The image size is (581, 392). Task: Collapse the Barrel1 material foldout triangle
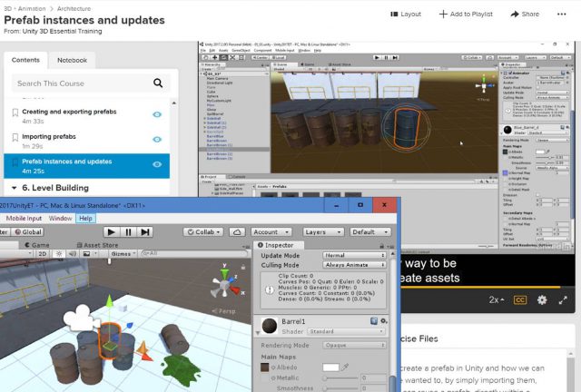point(258,333)
